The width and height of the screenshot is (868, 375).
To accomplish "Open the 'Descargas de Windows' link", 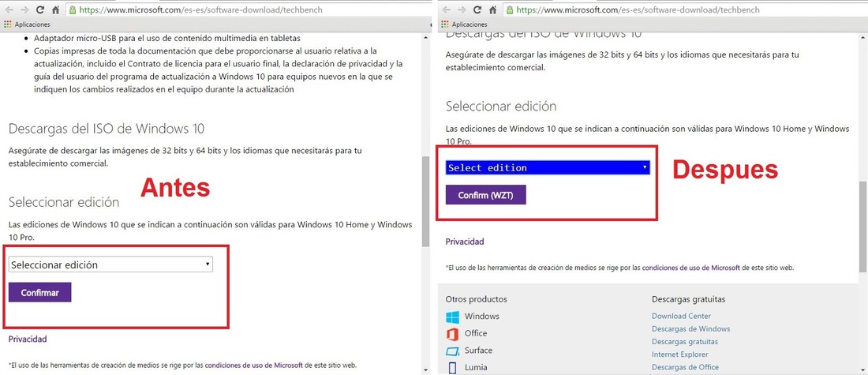I will click(691, 329).
